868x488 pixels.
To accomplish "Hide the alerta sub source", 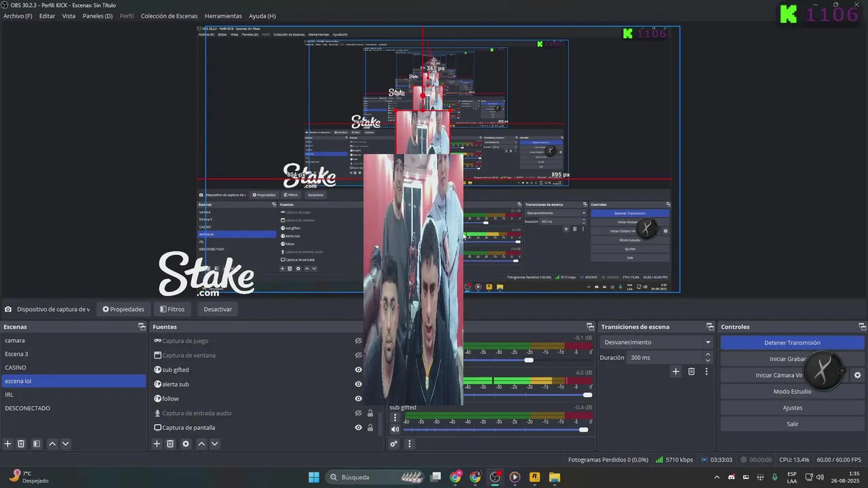I will [x=359, y=384].
